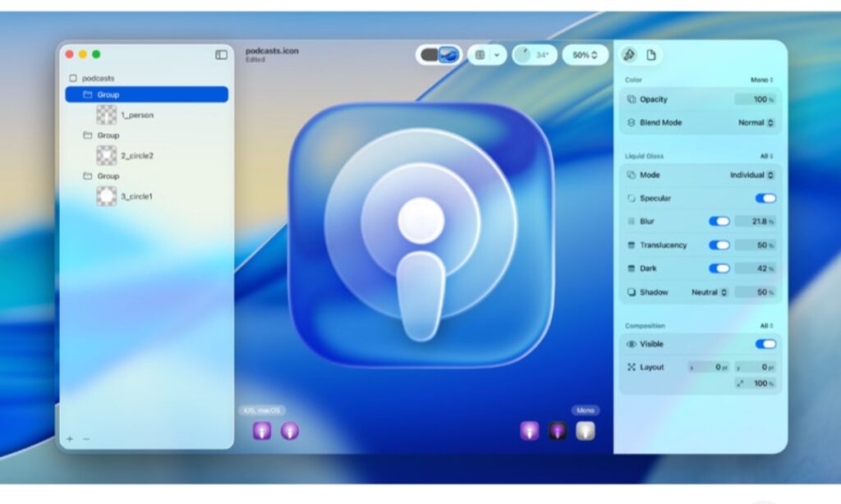The height and width of the screenshot is (504, 841).
Task: Open the Blend Mode Normal dropdown
Action: click(x=756, y=122)
